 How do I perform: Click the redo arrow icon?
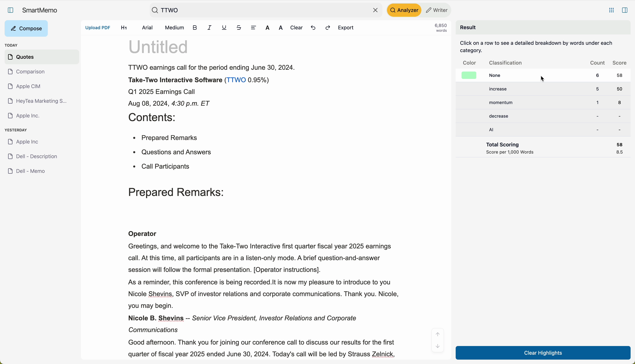(x=328, y=28)
